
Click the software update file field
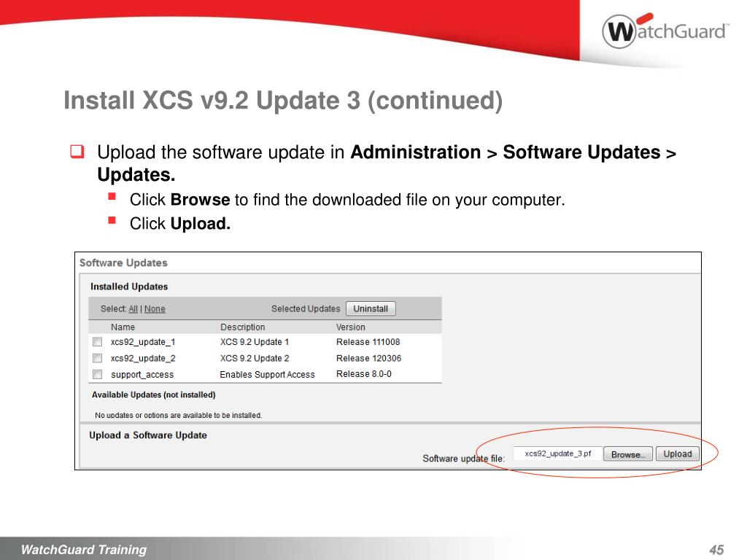point(557,454)
